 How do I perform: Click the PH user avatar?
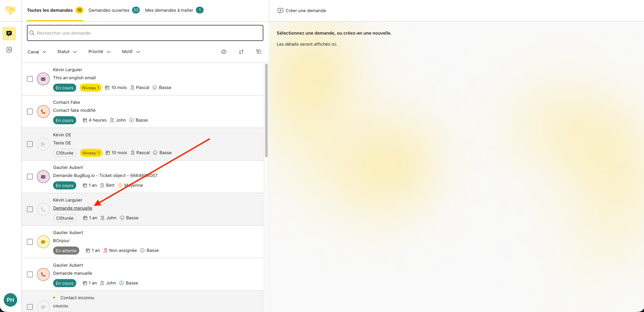coord(10,300)
